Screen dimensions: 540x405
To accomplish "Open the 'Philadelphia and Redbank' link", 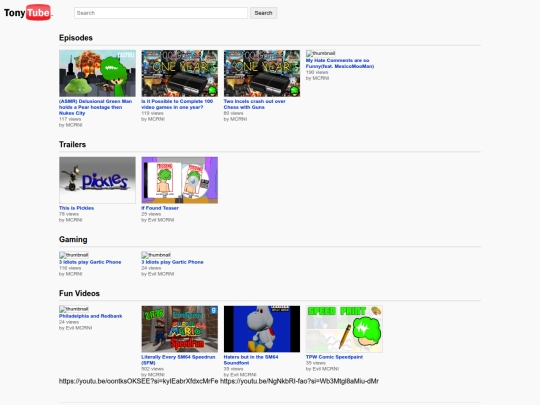I will point(91,316).
